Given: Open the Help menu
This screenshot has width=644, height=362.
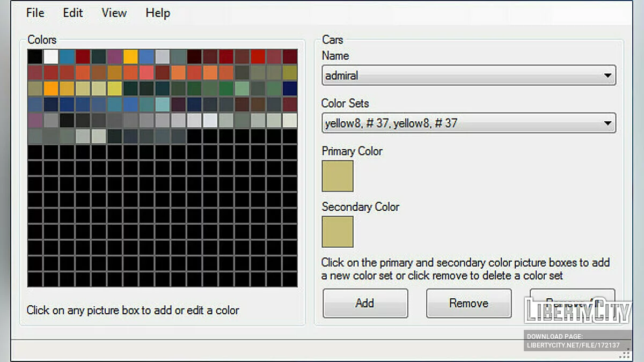Looking at the screenshot, I should (x=157, y=13).
